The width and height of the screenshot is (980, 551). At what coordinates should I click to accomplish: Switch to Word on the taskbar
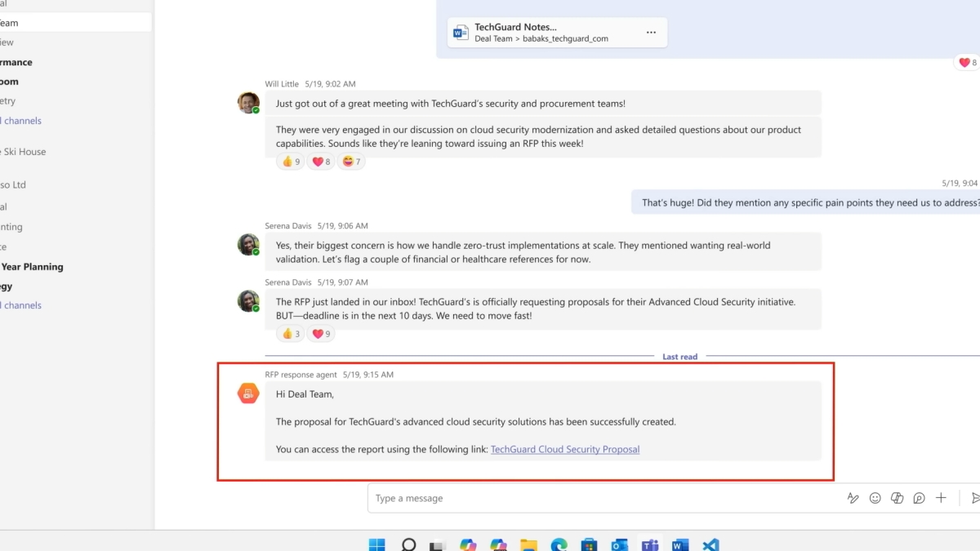coord(680,544)
